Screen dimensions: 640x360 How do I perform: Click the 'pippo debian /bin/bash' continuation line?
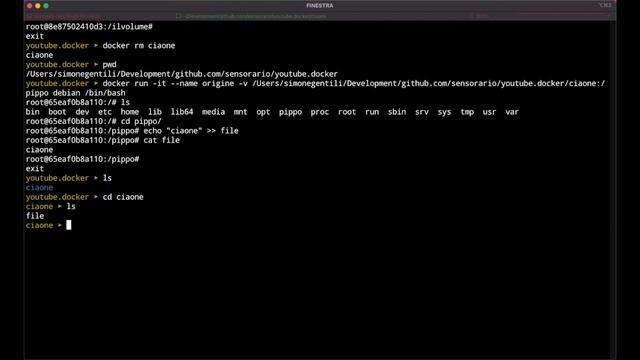coord(76,93)
